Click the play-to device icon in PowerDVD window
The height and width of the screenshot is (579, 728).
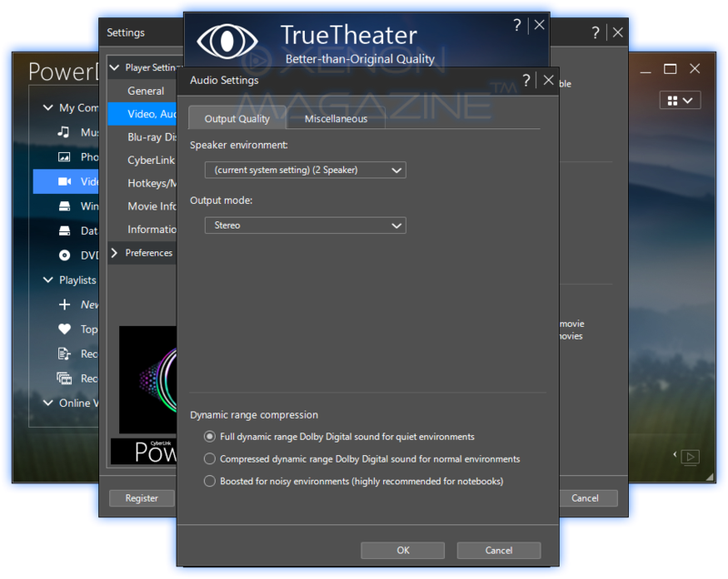click(690, 457)
